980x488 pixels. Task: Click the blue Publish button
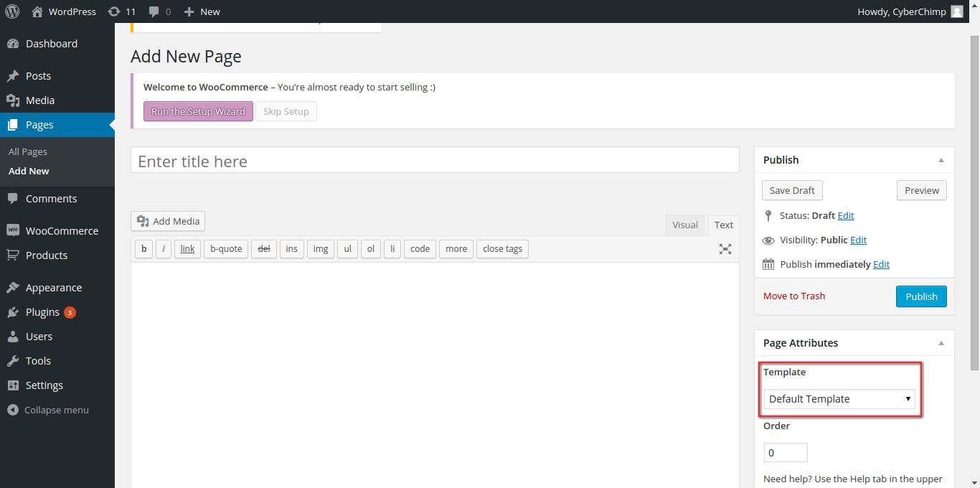click(921, 296)
